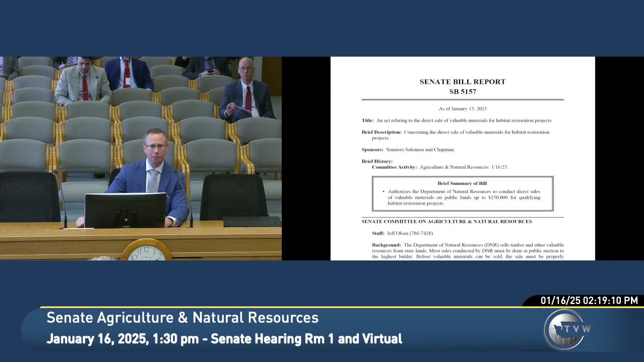Click the Senate Agriculture & Natural Resources banner

182,317
